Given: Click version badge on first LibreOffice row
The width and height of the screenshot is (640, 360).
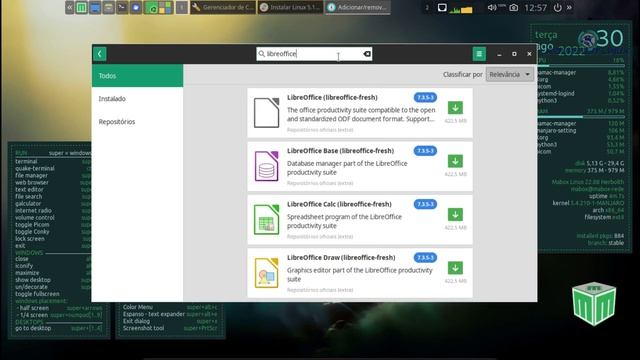Looking at the screenshot, I should 425,97.
